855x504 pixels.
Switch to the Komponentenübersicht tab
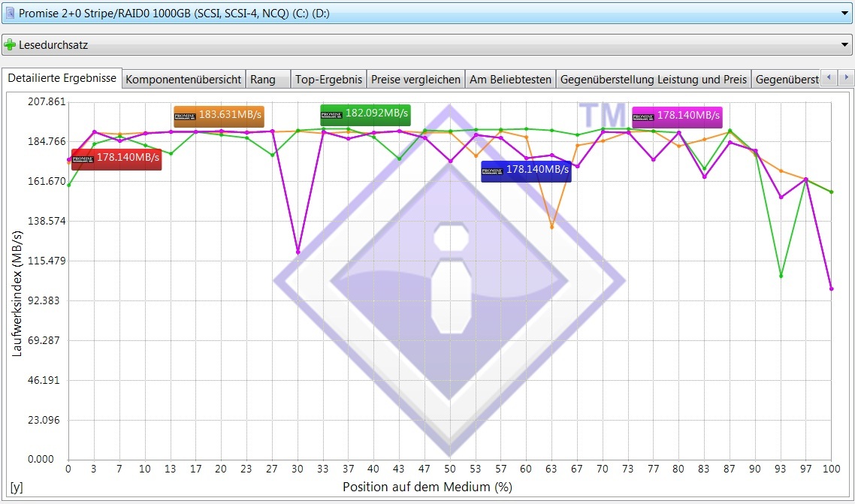(x=183, y=80)
